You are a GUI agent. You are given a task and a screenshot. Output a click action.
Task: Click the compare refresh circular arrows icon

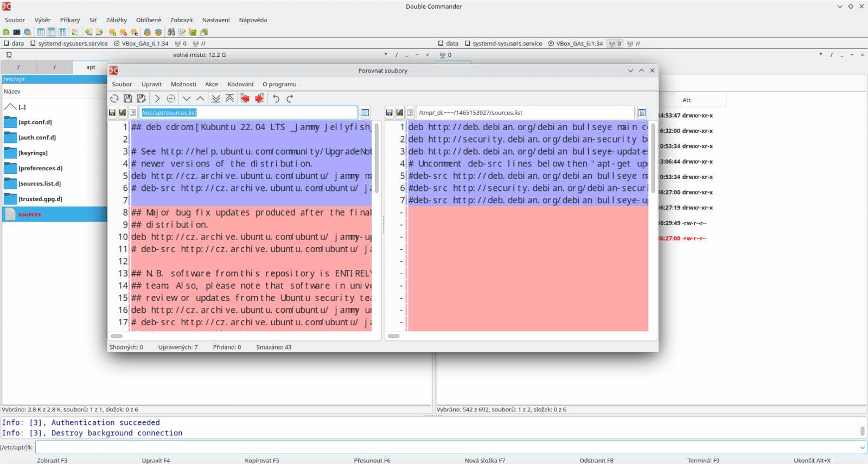click(114, 98)
